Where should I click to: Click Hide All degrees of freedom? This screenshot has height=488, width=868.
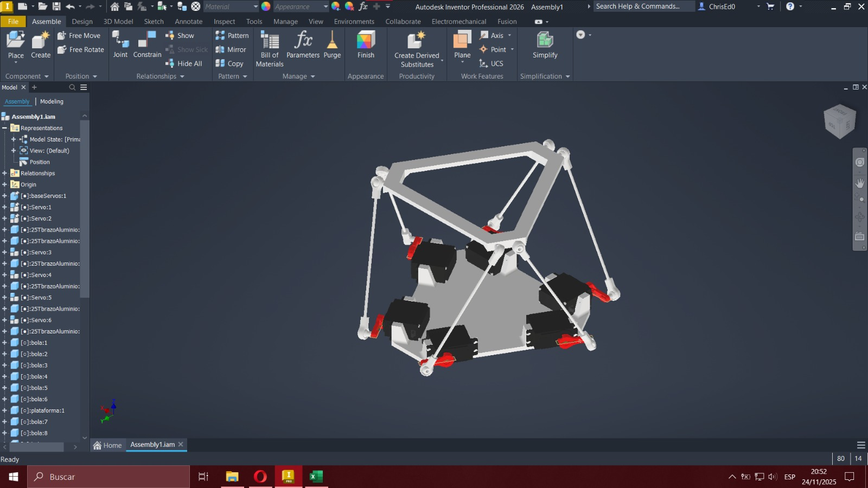[x=184, y=63]
